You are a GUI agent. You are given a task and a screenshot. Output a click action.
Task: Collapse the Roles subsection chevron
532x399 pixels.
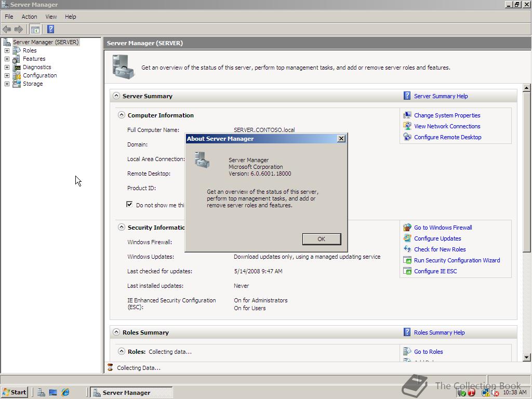point(122,352)
